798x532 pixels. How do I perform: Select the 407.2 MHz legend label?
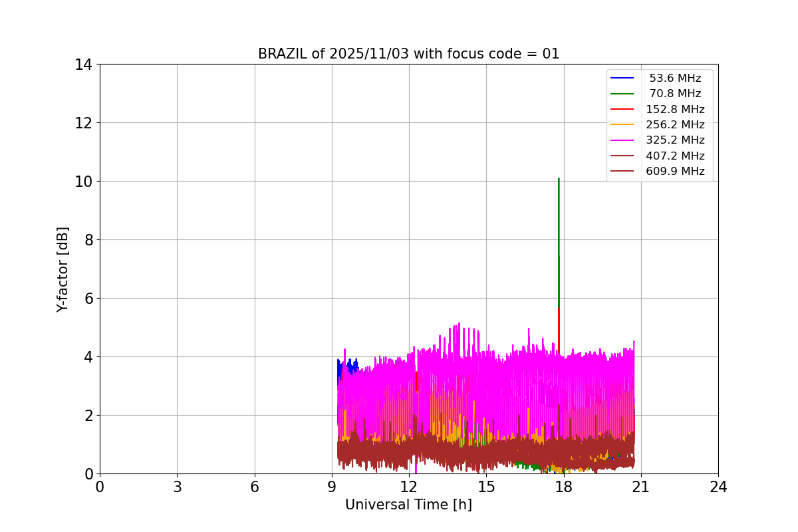tap(675, 156)
